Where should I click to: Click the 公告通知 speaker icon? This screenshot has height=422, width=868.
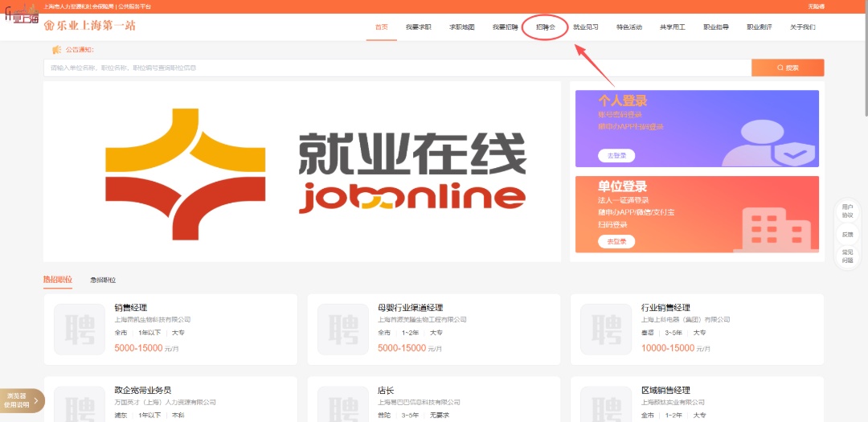point(56,50)
